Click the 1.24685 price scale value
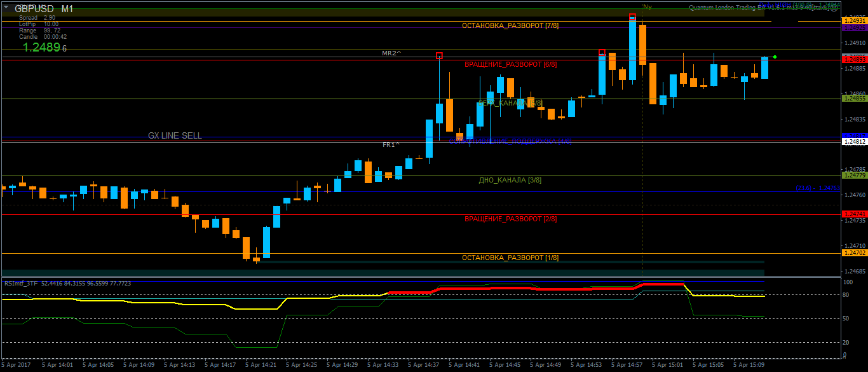Screen dimensions: 868x372 pos(855,272)
